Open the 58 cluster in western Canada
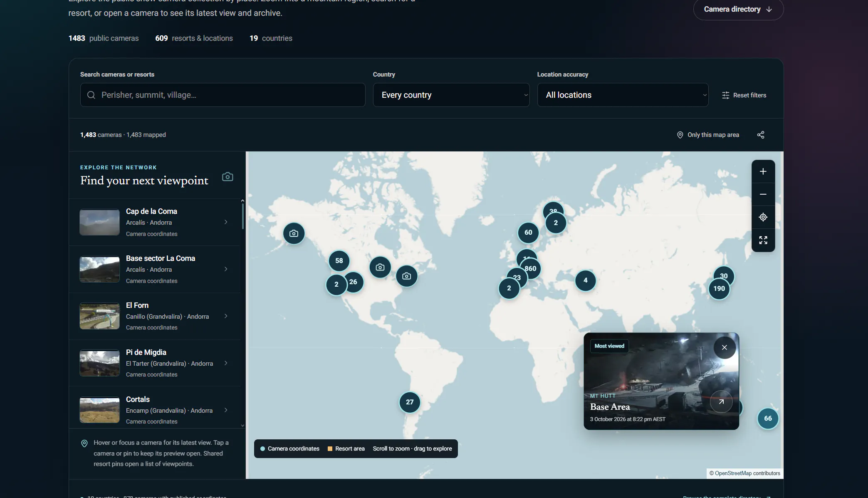Image resolution: width=868 pixels, height=498 pixels. 339,261
